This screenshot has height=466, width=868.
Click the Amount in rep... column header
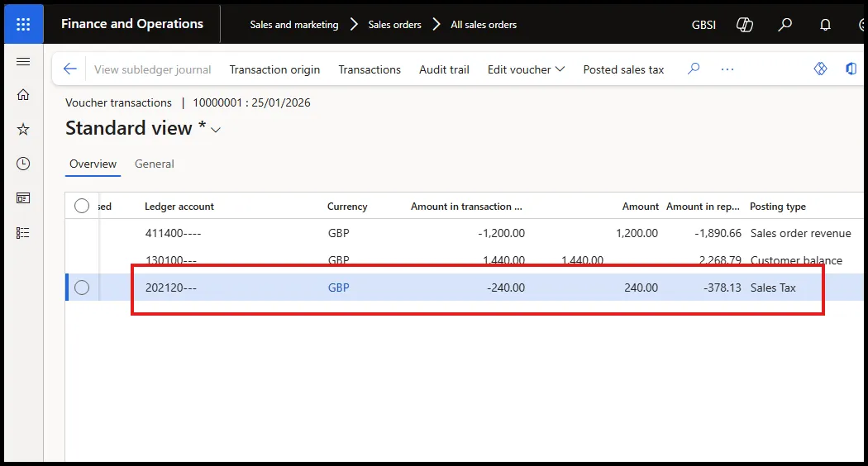(703, 207)
